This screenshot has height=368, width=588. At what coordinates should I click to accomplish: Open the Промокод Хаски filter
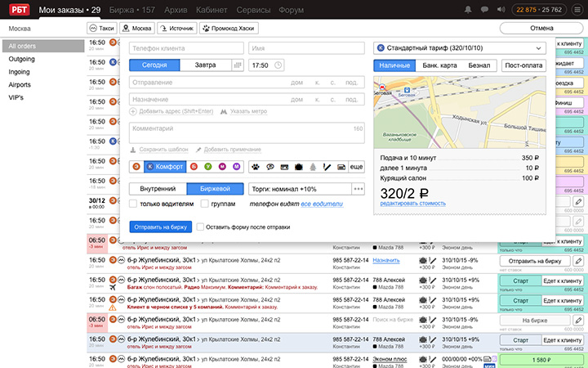229,28
